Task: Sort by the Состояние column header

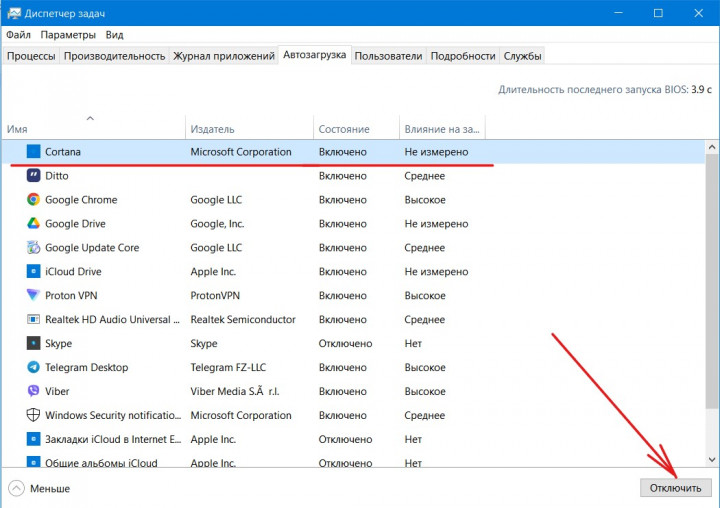Action: point(343,129)
